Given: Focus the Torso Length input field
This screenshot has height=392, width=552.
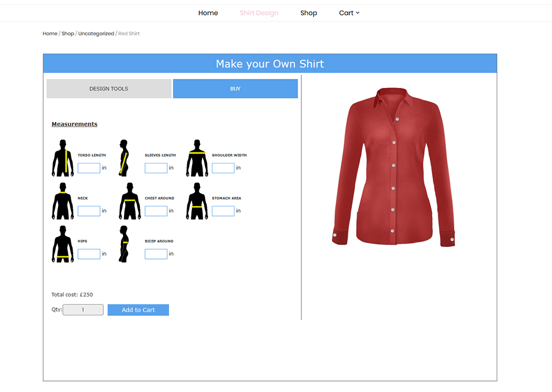Looking at the screenshot, I should click(x=89, y=168).
